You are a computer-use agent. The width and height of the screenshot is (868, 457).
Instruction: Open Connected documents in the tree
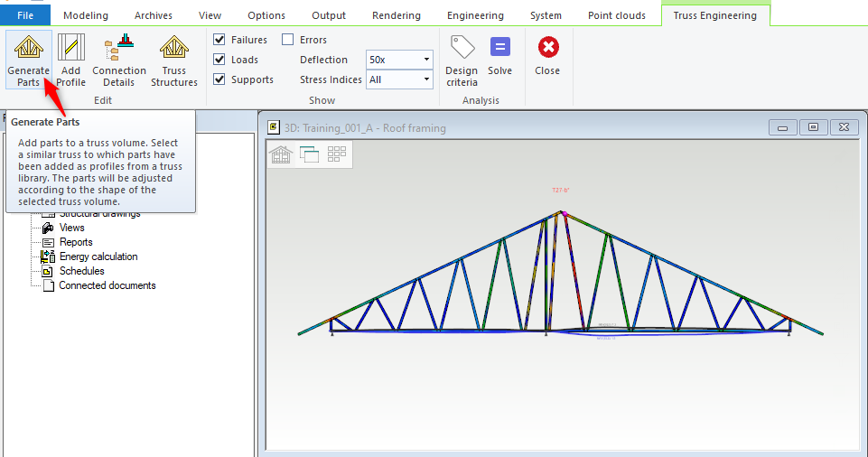tap(107, 285)
